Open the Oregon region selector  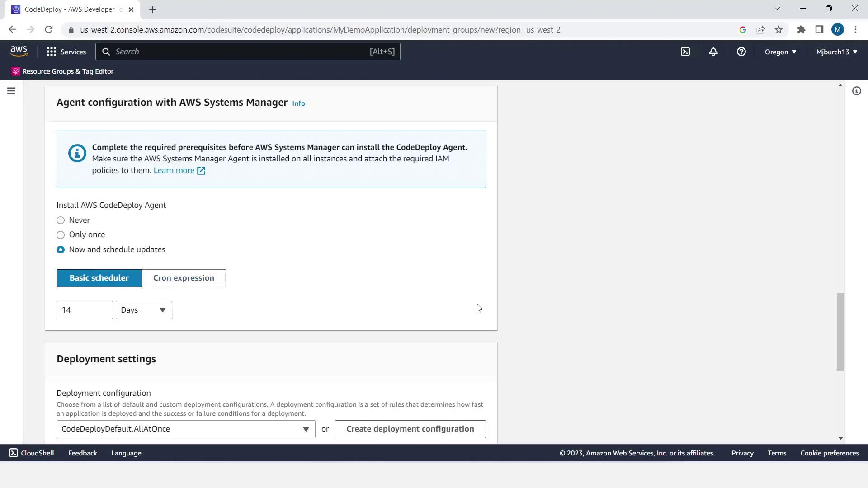click(780, 52)
